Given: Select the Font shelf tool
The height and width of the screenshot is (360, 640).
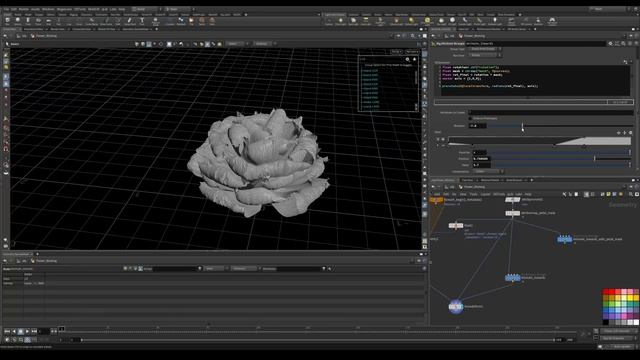Looking at the screenshot, I should point(142,21).
